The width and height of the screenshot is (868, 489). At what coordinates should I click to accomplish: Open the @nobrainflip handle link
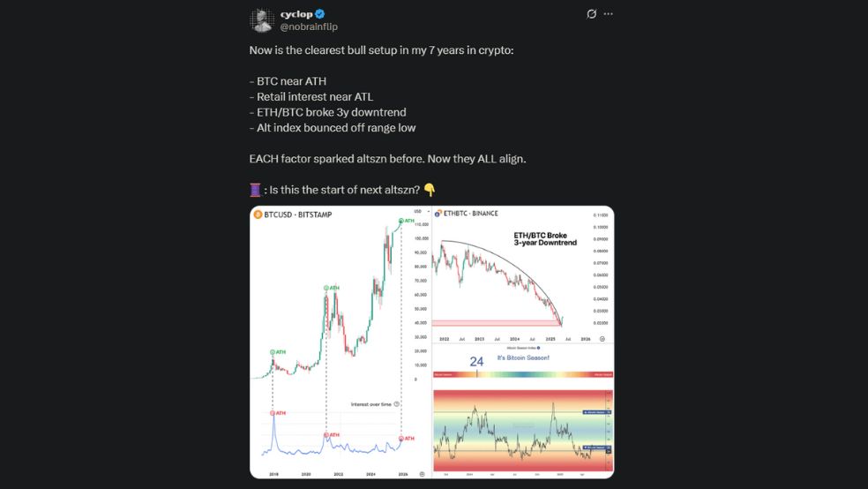tap(309, 26)
